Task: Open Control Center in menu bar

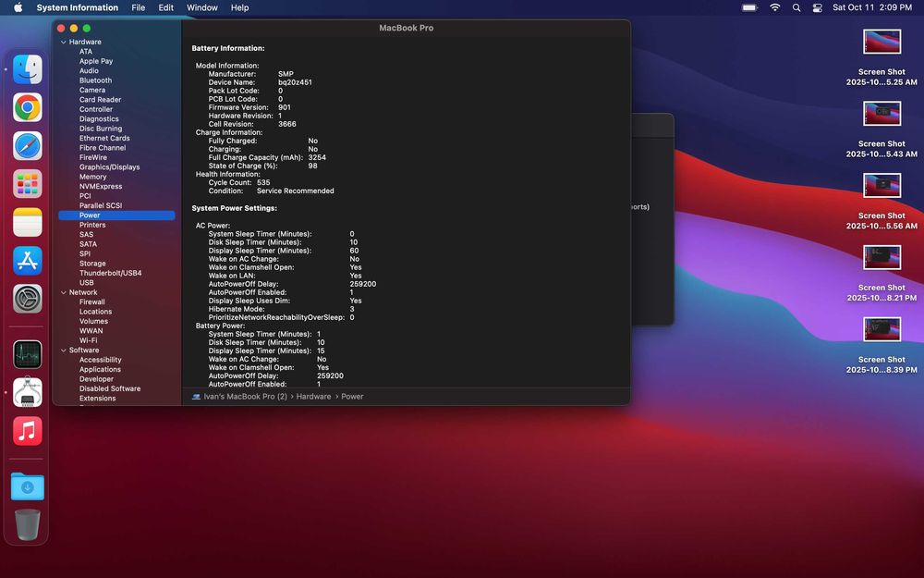Action: point(817,7)
